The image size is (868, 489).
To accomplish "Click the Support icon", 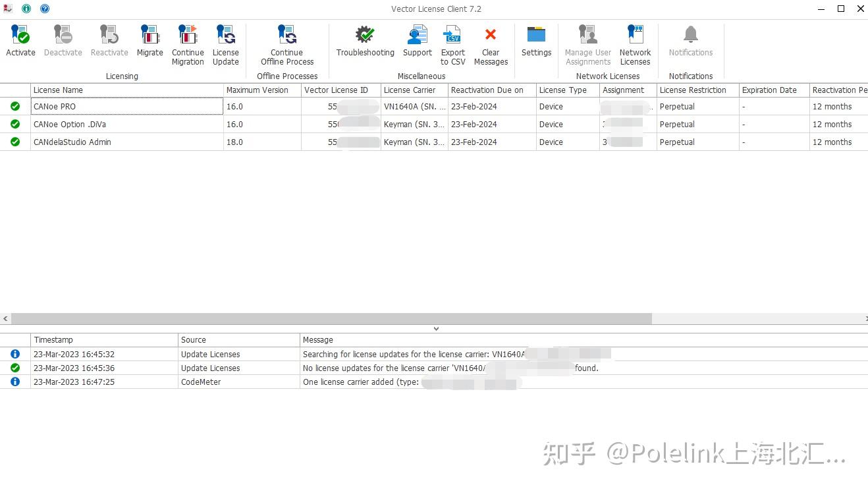I will (x=417, y=40).
